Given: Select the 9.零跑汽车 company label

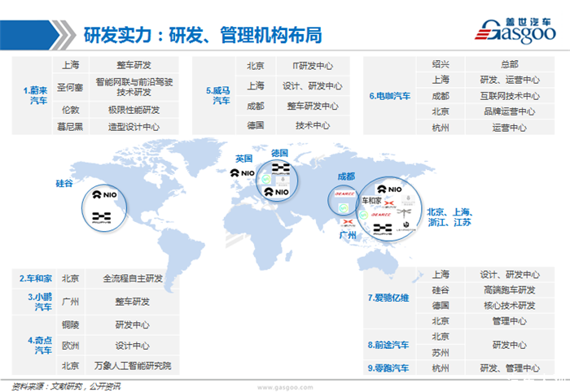Looking at the screenshot, I should click(x=388, y=368).
